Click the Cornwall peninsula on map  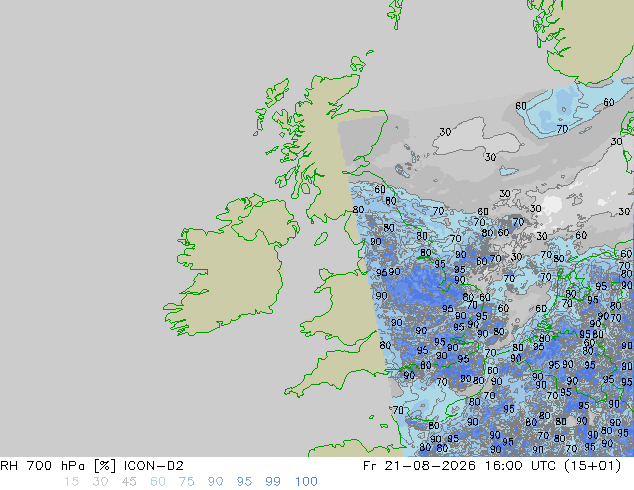307,384
